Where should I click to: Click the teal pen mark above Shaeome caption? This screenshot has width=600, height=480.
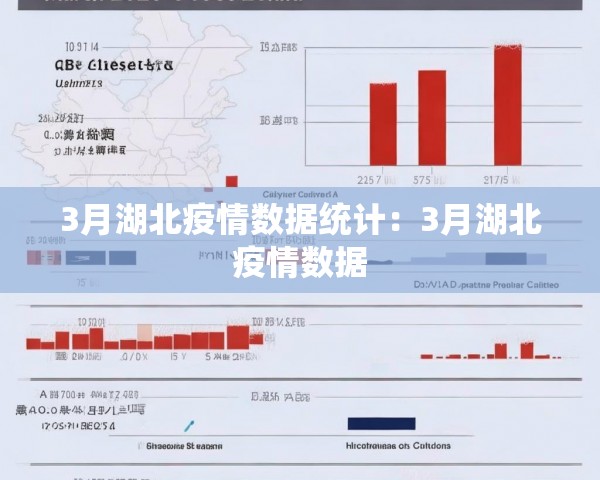[189, 426]
